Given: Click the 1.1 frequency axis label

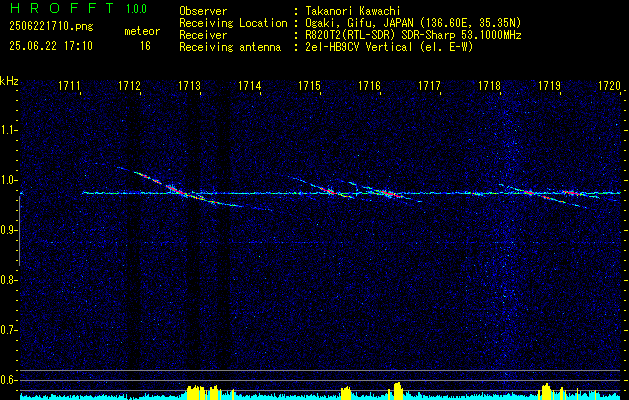Looking at the screenshot, I should pos(7,130).
